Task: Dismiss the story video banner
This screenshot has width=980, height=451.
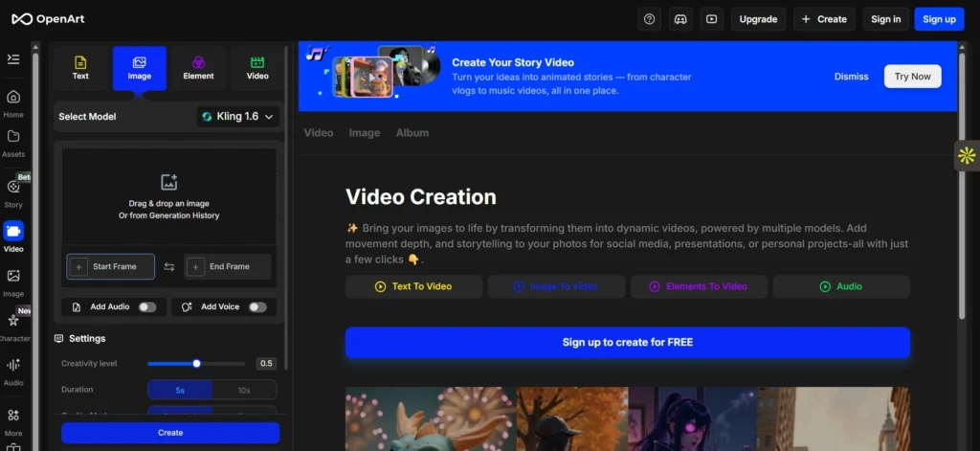Action: (x=851, y=77)
